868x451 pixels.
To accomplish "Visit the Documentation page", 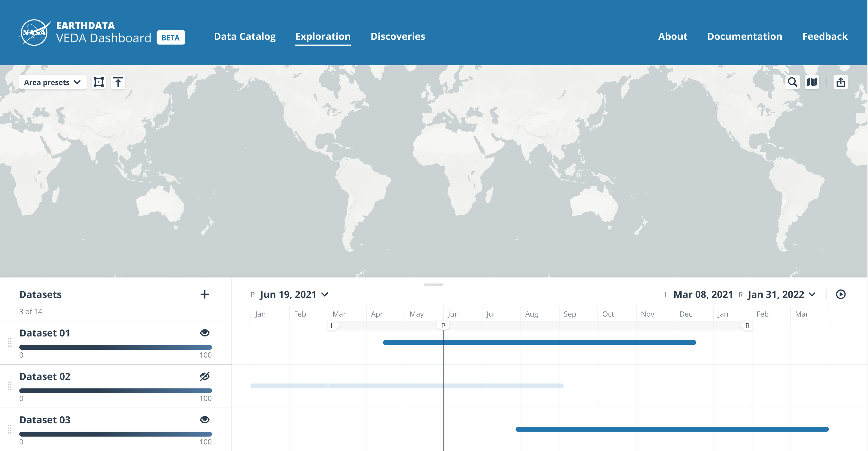I will click(x=745, y=36).
